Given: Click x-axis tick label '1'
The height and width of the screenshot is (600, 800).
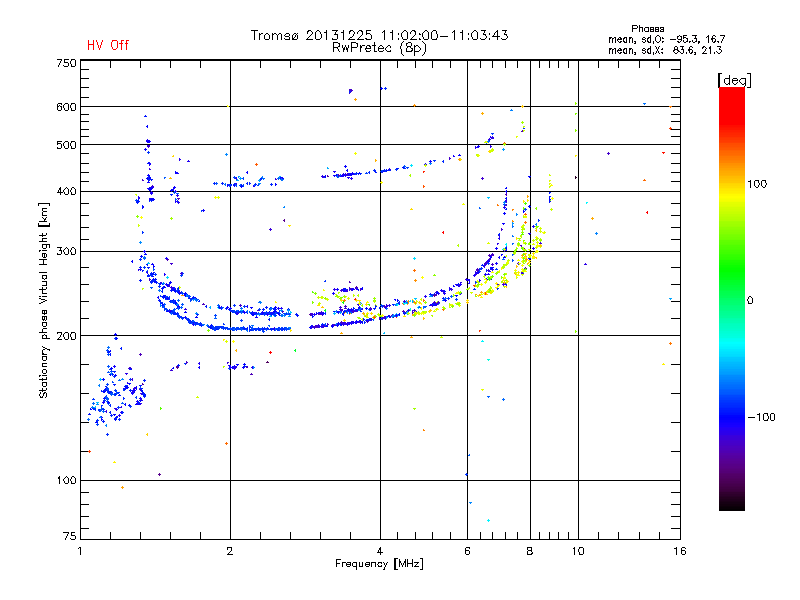Looking at the screenshot, I should [x=80, y=551].
